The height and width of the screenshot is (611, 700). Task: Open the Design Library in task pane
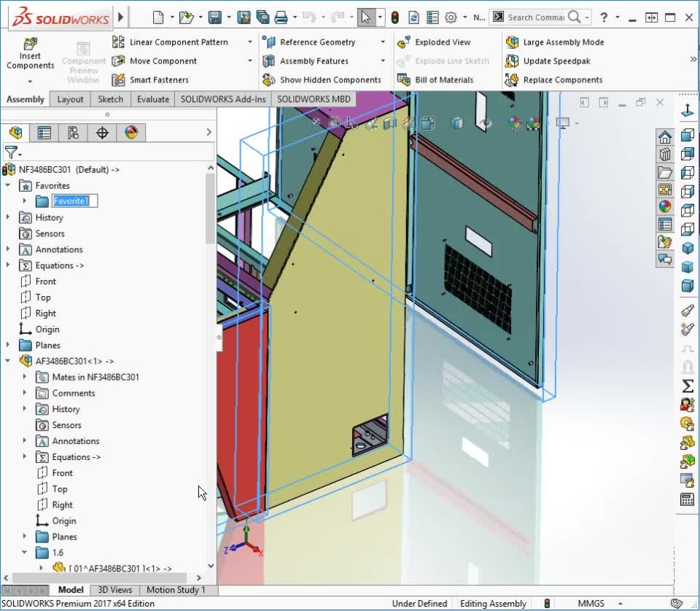pyautogui.click(x=665, y=155)
